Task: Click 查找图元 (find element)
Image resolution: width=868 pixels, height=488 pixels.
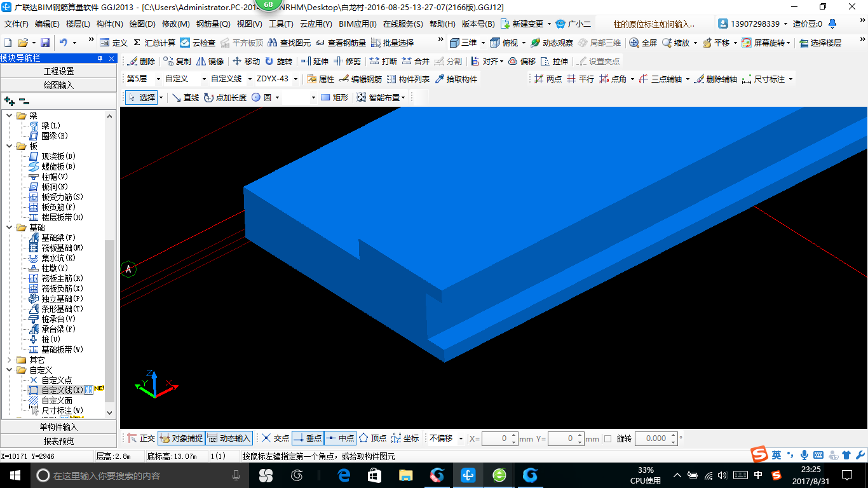Action: click(x=289, y=43)
